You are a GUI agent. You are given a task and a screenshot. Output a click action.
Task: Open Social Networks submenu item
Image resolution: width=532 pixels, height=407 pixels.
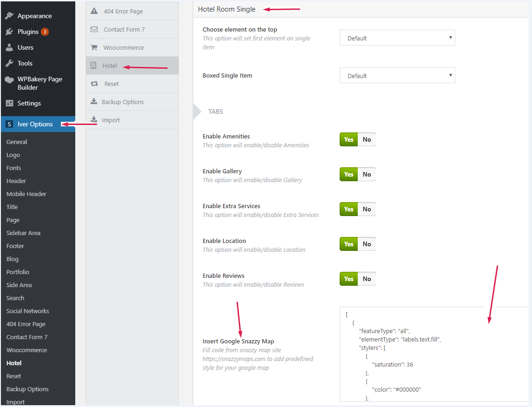[27, 311]
